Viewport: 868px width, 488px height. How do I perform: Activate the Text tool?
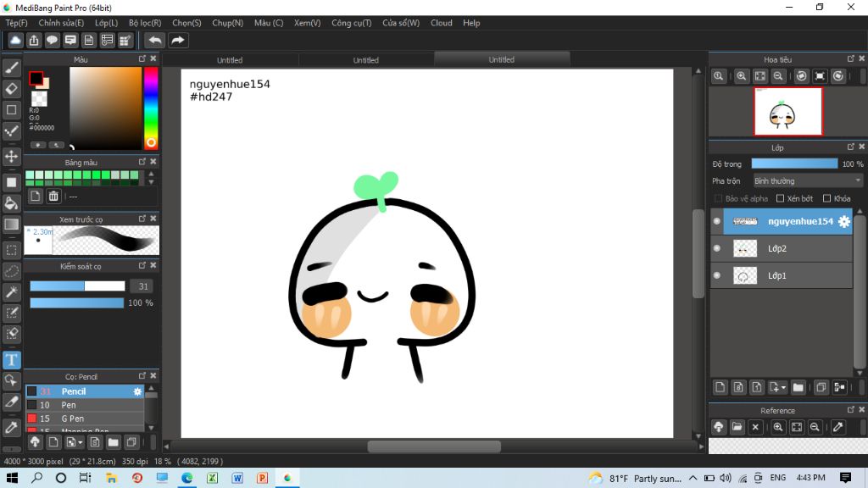[x=12, y=360]
